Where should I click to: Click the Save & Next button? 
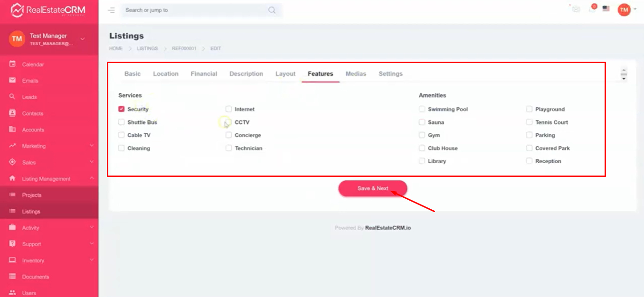point(372,188)
